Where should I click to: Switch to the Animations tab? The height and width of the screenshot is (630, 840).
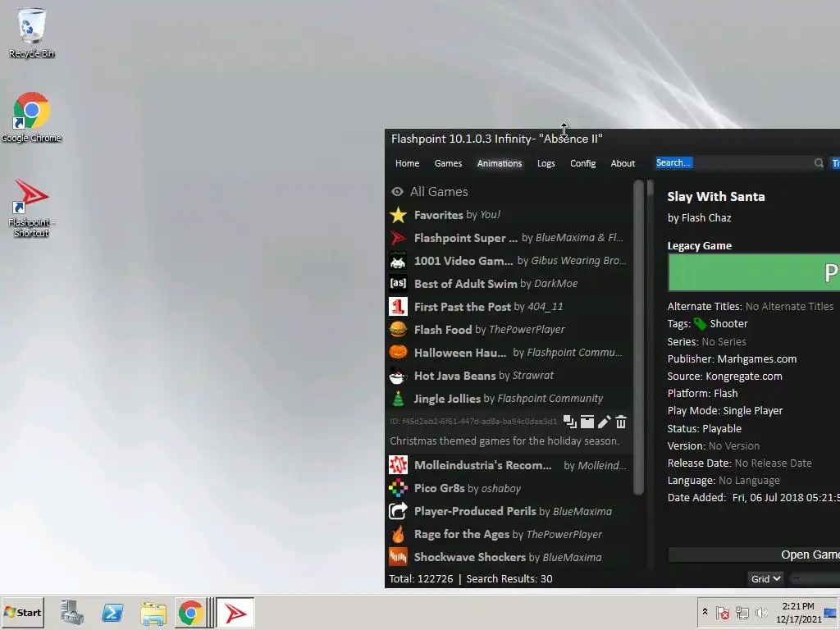pyautogui.click(x=500, y=163)
